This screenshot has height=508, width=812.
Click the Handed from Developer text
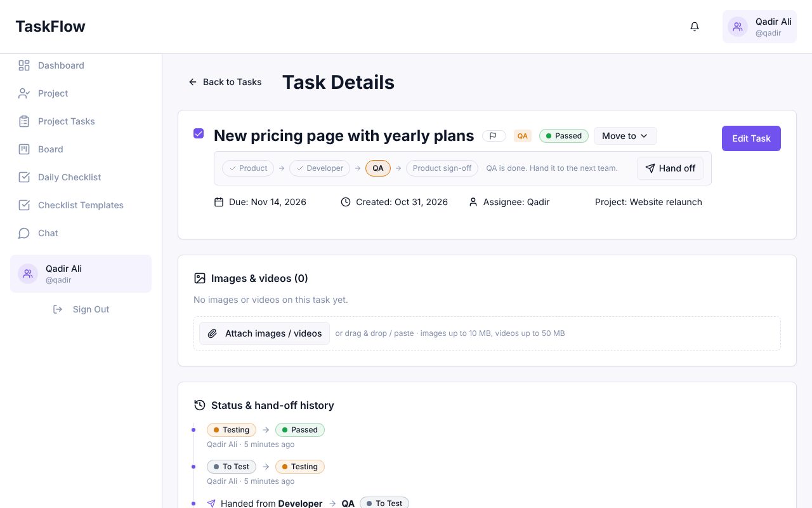(x=272, y=504)
